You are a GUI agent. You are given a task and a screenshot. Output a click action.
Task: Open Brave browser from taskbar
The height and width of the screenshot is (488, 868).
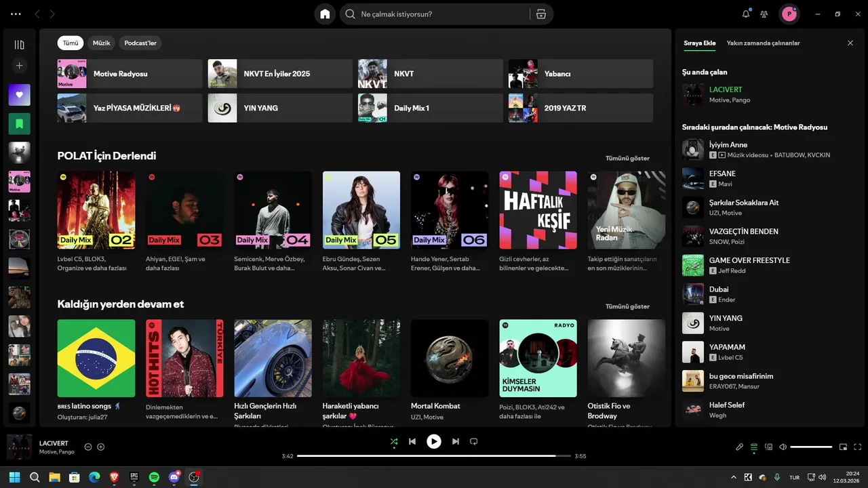click(114, 477)
